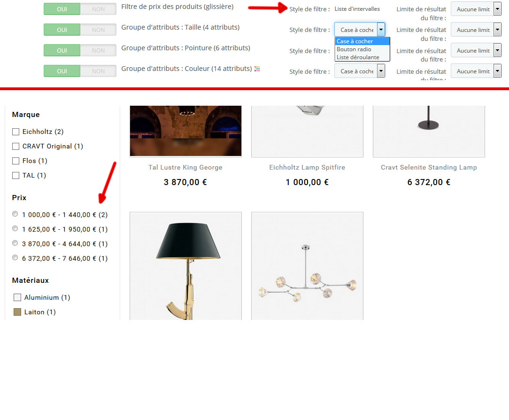Check the CRAVT Original brand checkbox
509x420 pixels.
pos(15,147)
